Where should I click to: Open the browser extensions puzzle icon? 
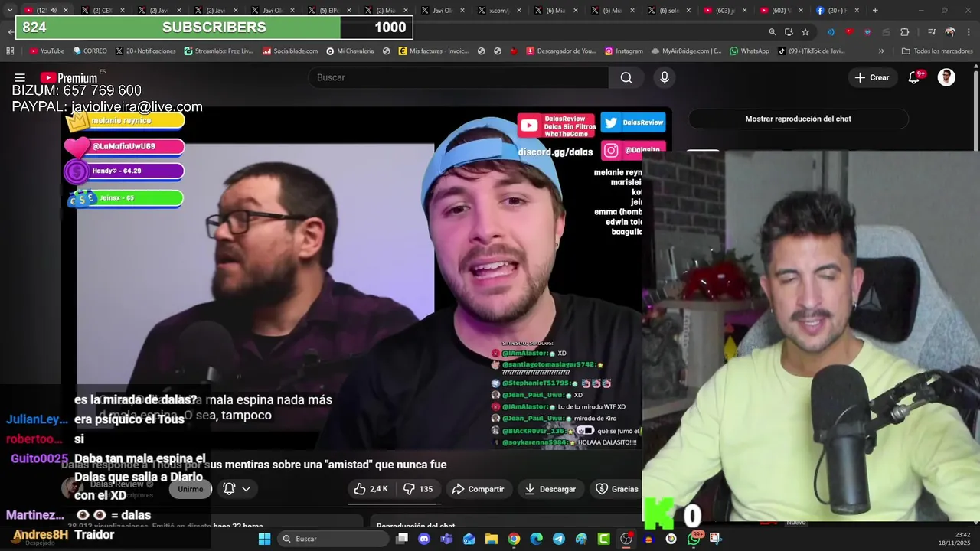(x=904, y=31)
